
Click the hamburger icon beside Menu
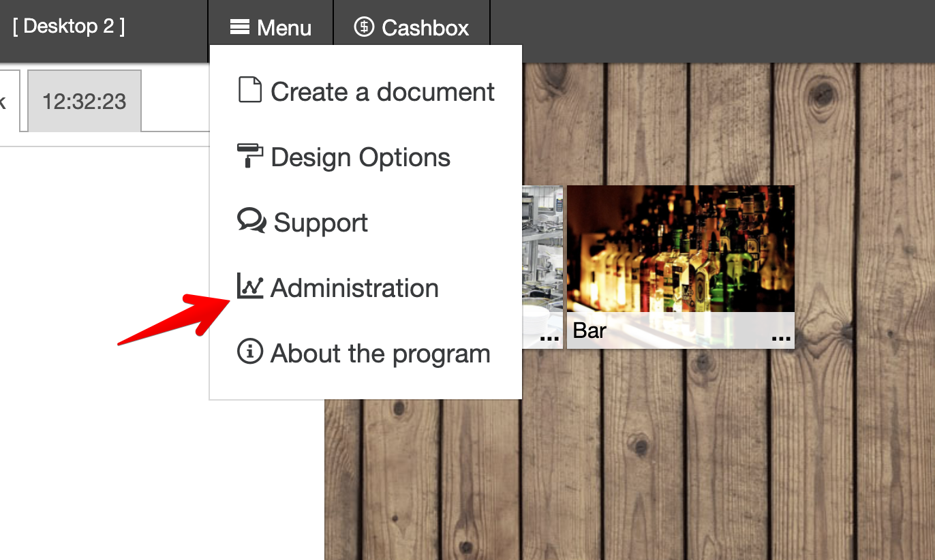[x=239, y=27]
